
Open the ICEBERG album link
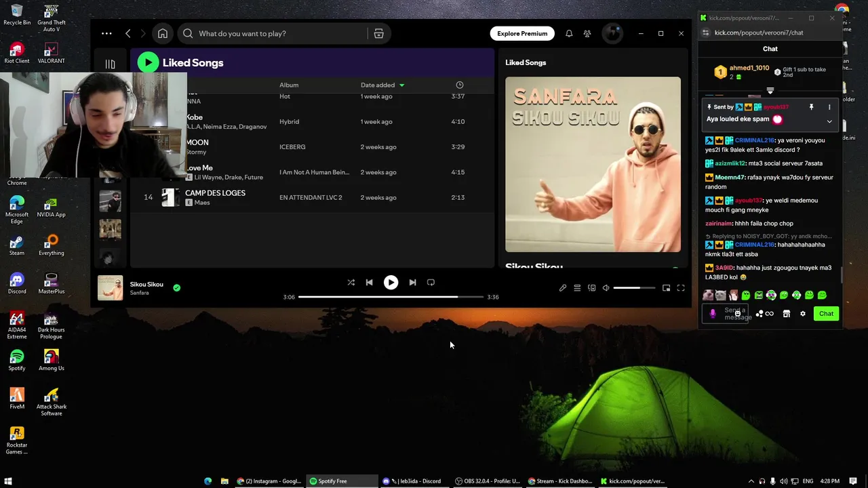click(x=292, y=147)
